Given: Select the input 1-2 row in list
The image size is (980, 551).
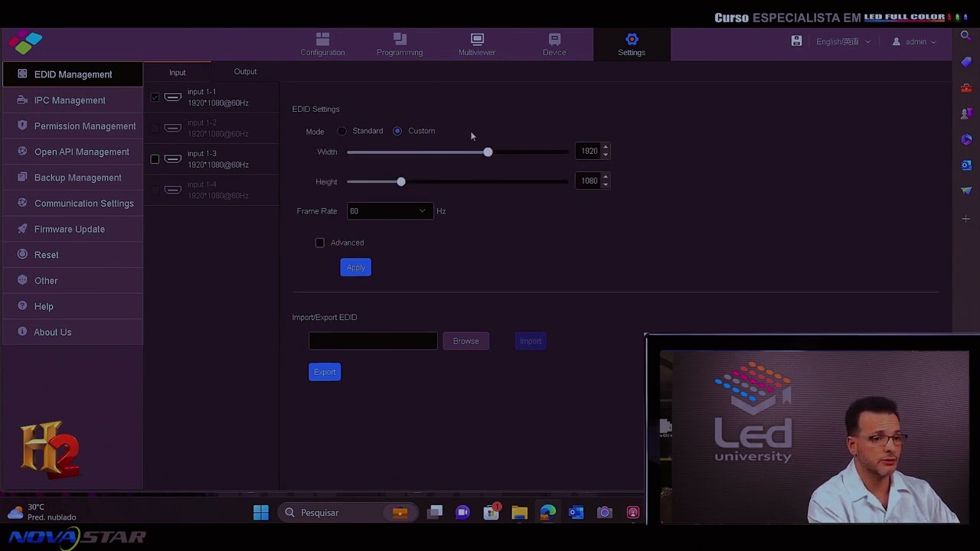Looking at the screenshot, I should 212,128.
